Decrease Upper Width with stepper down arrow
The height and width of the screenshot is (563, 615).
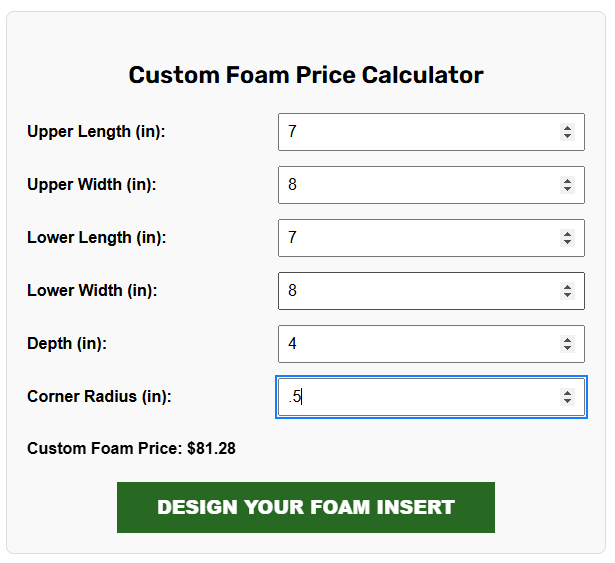[x=567, y=189]
